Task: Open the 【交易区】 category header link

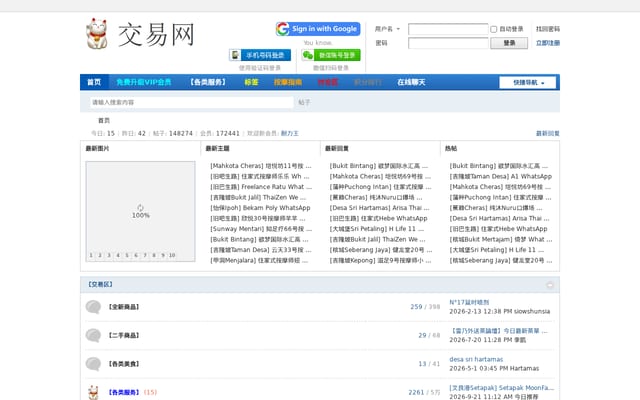Action: pyautogui.click(x=100, y=284)
